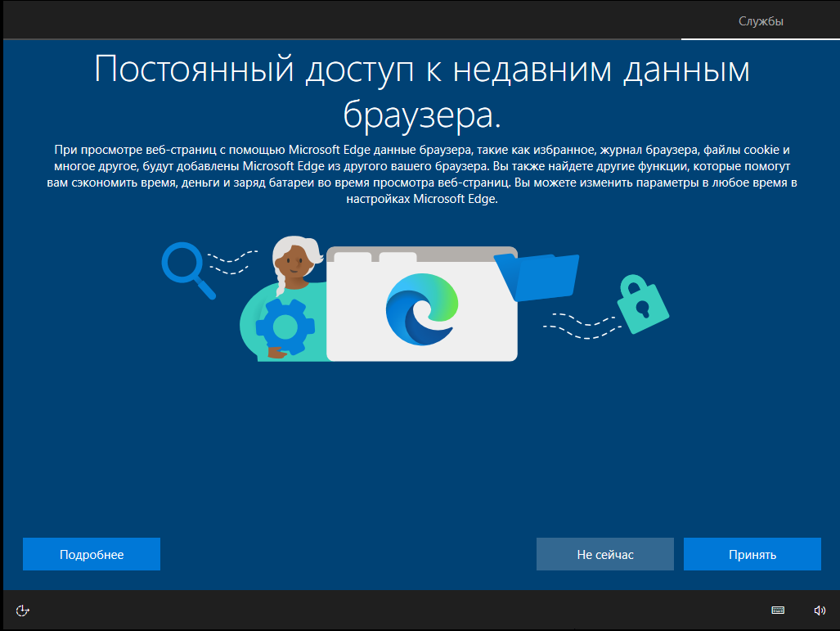Click the Microsoft Edge logo illustration
The height and width of the screenshot is (631, 840).
422,309
